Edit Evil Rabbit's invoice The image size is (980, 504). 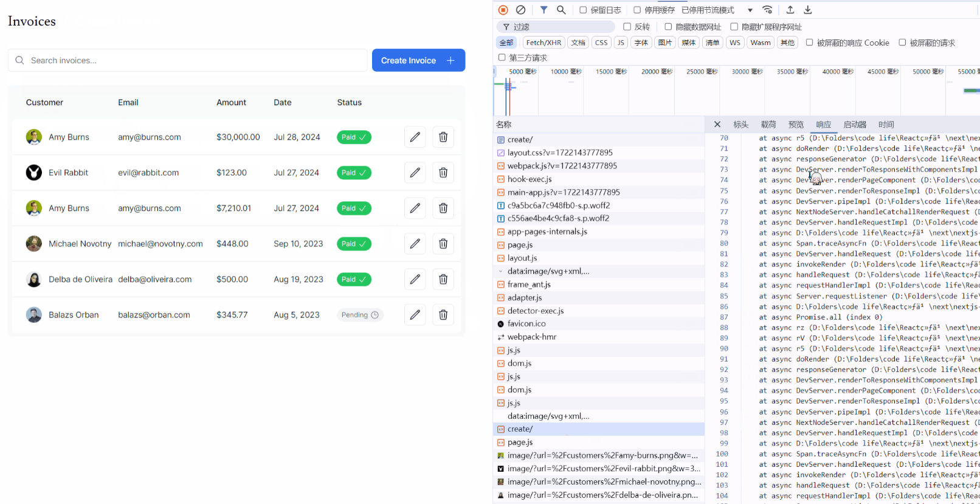[415, 173]
